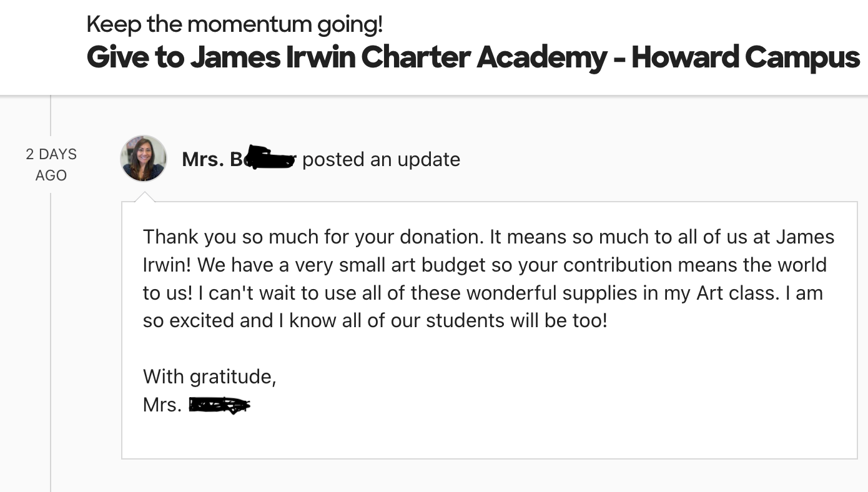The height and width of the screenshot is (492, 868).
Task: Click the "Mrs. B" poster name
Action: [x=212, y=160]
